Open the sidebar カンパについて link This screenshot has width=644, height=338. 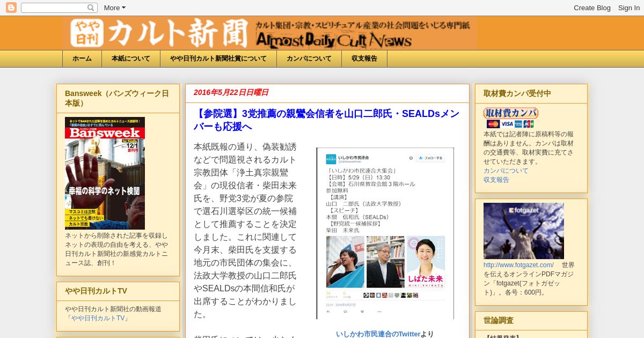[506, 171]
